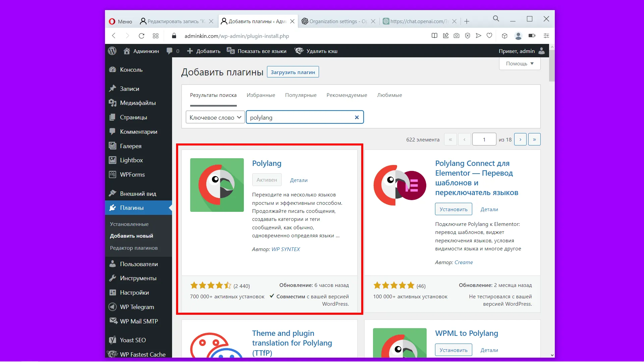Image resolution: width=644 pixels, height=362 pixels.
Task: Open the Opera easy setup sliders icon
Action: [546, 36]
